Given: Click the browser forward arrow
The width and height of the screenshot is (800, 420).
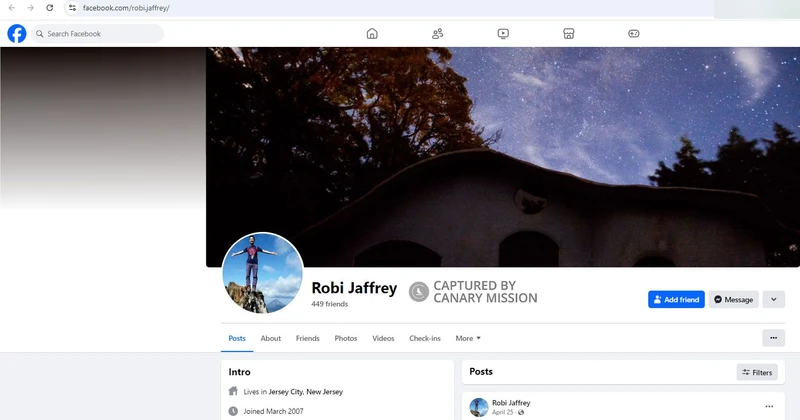Looking at the screenshot, I should pyautogui.click(x=31, y=8).
